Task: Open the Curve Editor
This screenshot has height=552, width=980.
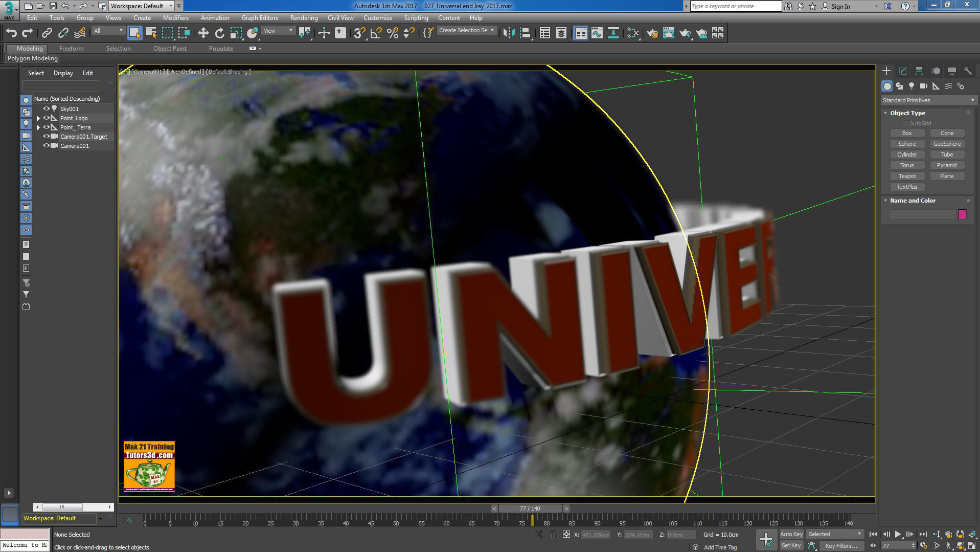Action: click(597, 33)
